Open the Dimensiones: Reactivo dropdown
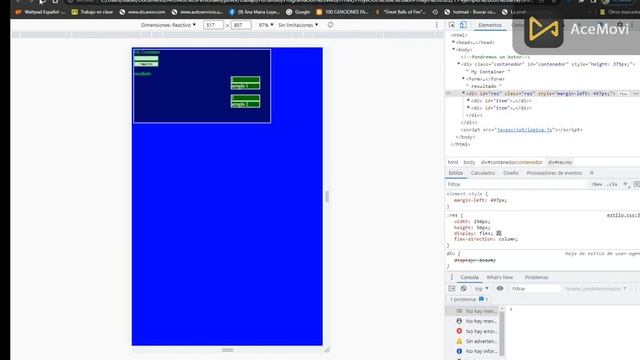This screenshot has height=360, width=640. 168,25
